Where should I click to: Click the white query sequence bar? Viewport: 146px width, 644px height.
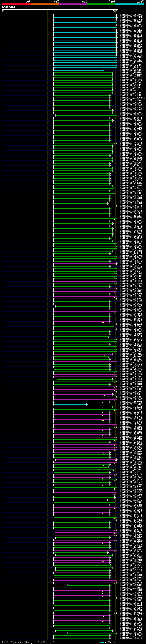click(x=60, y=9)
